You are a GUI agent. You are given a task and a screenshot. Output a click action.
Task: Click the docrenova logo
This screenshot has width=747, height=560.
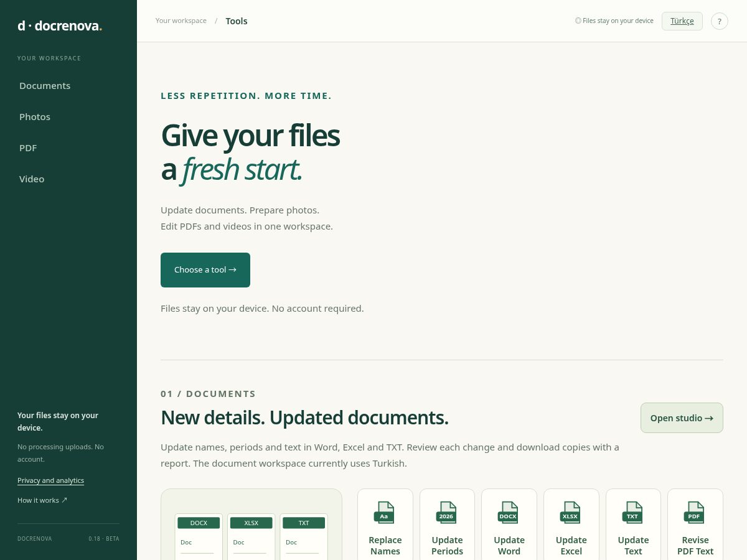pyautogui.click(x=60, y=26)
